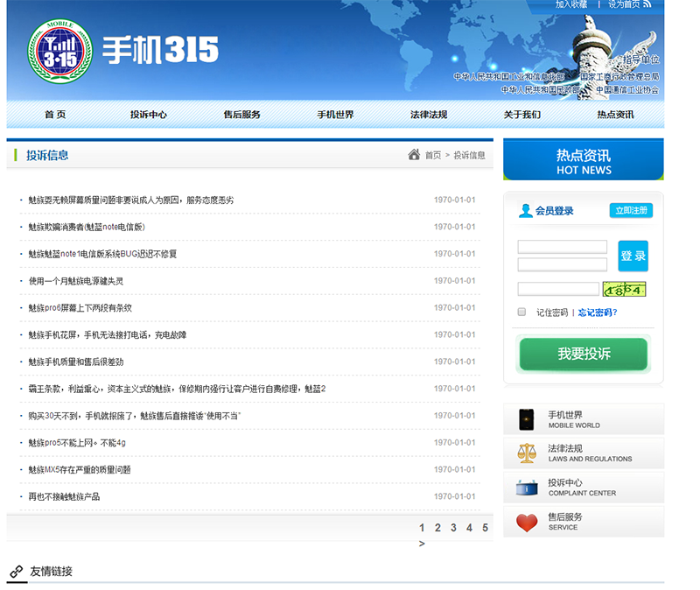Screen dimensions: 700x590
Task: Open complaint 魅族pro6屏幕上下两段有条纹
Action: [x=80, y=308]
